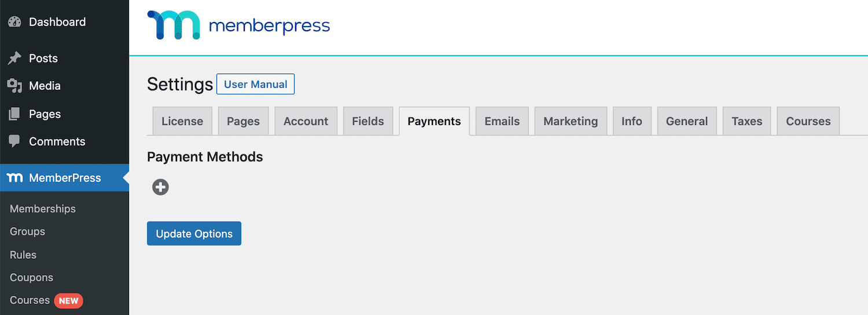This screenshot has width=868, height=315.
Task: Click the Comments speech bubble icon
Action: tap(15, 141)
